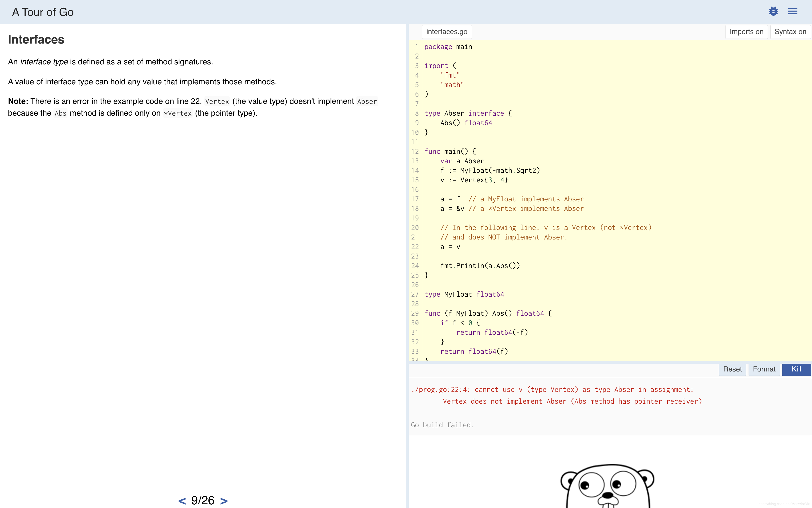Click the "fmt" import line

(450, 75)
